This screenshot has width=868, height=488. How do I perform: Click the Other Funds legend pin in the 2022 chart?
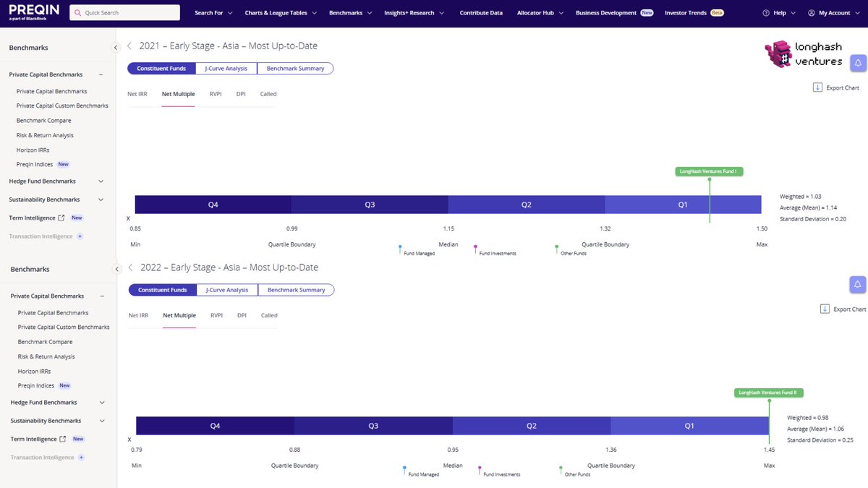(x=561, y=470)
